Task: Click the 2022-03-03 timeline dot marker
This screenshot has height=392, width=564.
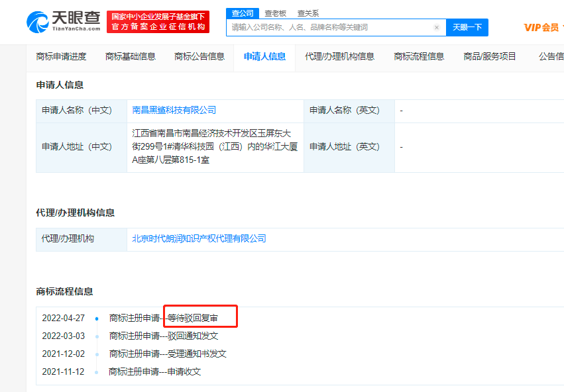Action: [x=97, y=336]
